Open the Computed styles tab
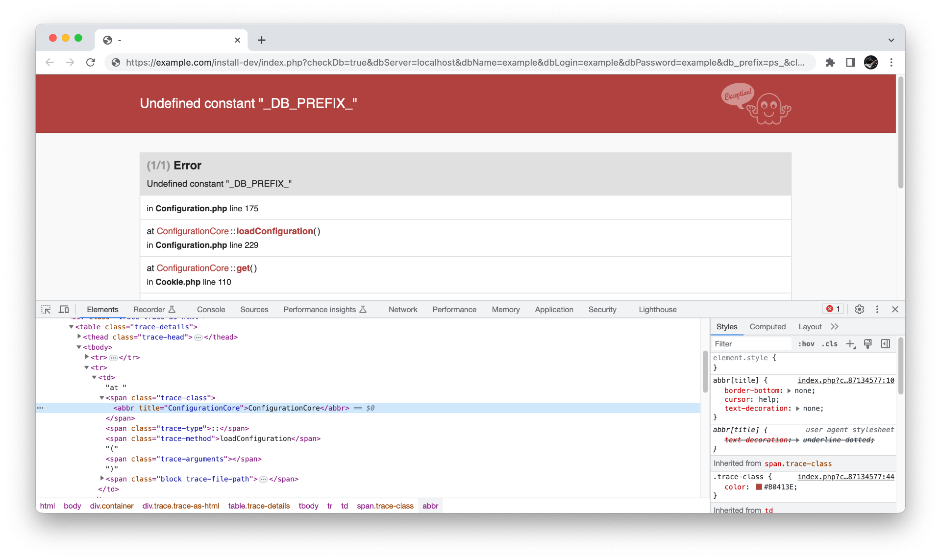This screenshot has height=560, width=941. [x=767, y=327]
